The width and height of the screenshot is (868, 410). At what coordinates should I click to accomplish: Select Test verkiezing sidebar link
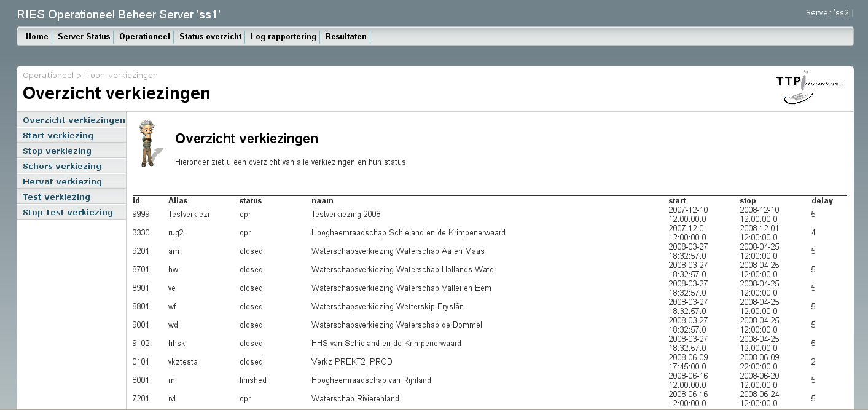click(x=57, y=197)
